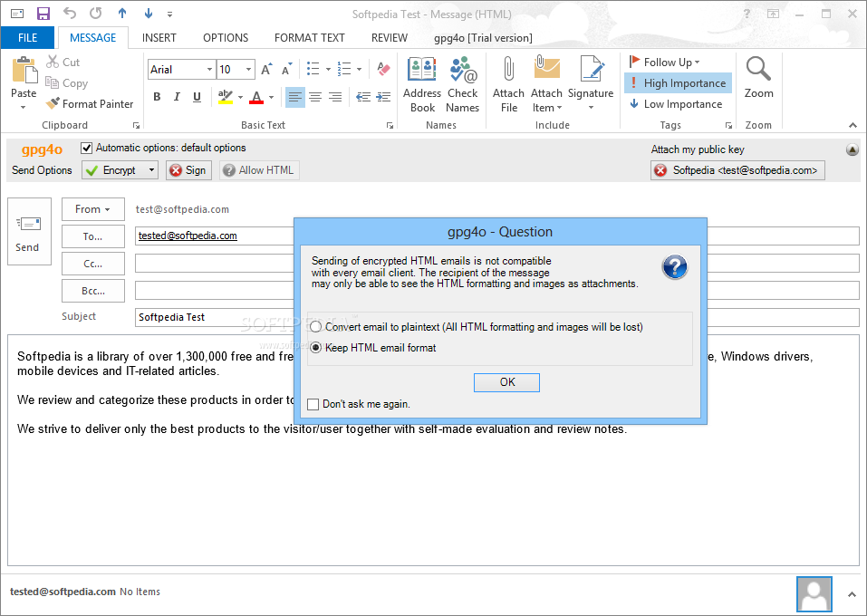Clear all formatting with the eraser icon

(x=383, y=69)
